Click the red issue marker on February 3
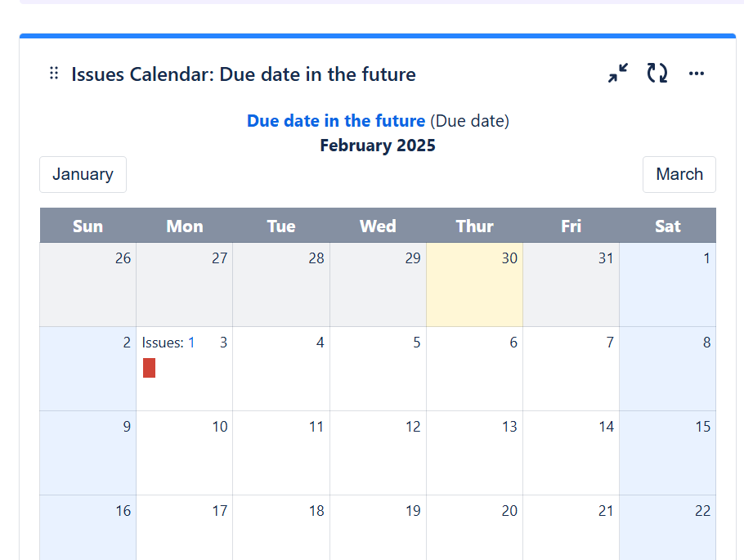Image resolution: width=744 pixels, height=560 pixels. tap(149, 368)
